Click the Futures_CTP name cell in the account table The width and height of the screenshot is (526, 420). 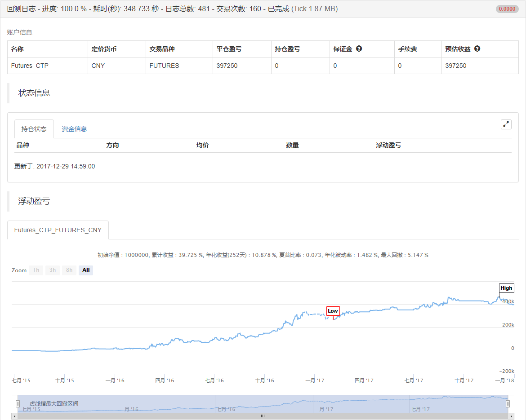click(x=30, y=66)
